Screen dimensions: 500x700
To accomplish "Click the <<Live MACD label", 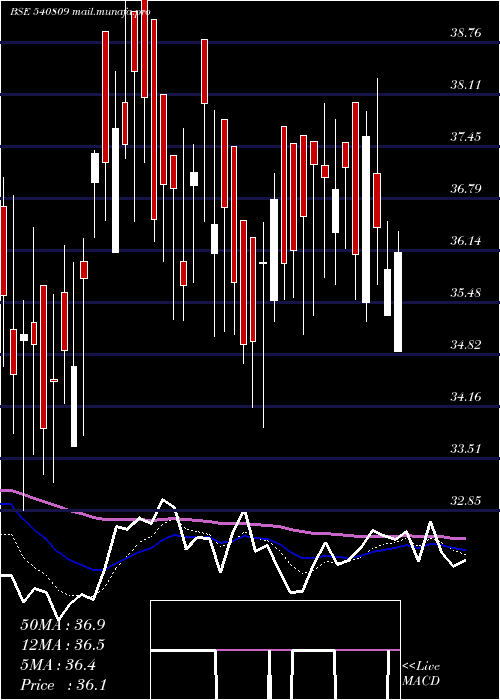I will 421,674.
